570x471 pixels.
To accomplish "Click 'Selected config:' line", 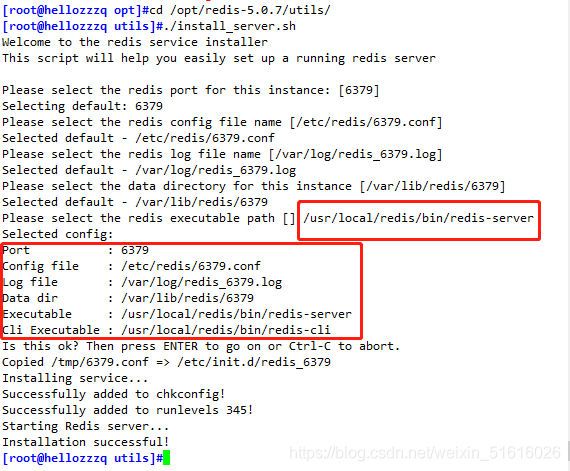I will [x=57, y=234].
